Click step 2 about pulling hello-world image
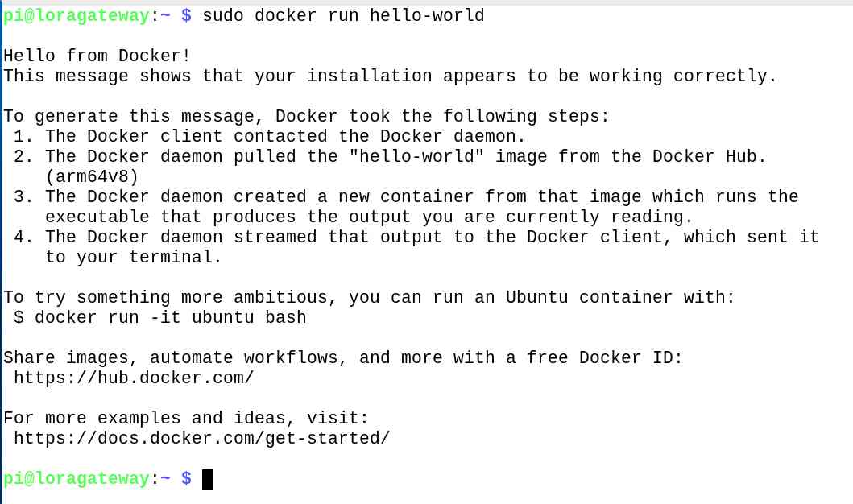Image resolution: width=853 pixels, height=504 pixels. click(x=390, y=156)
